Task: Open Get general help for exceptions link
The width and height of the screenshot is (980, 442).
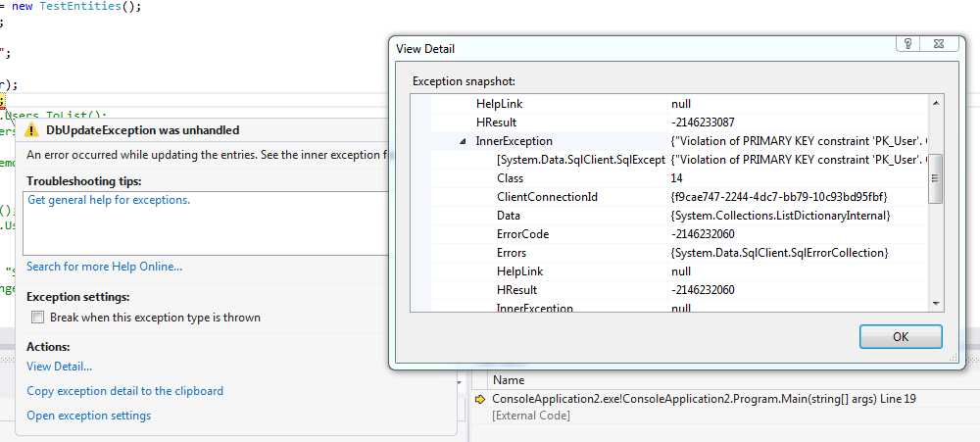Action: 109,200
